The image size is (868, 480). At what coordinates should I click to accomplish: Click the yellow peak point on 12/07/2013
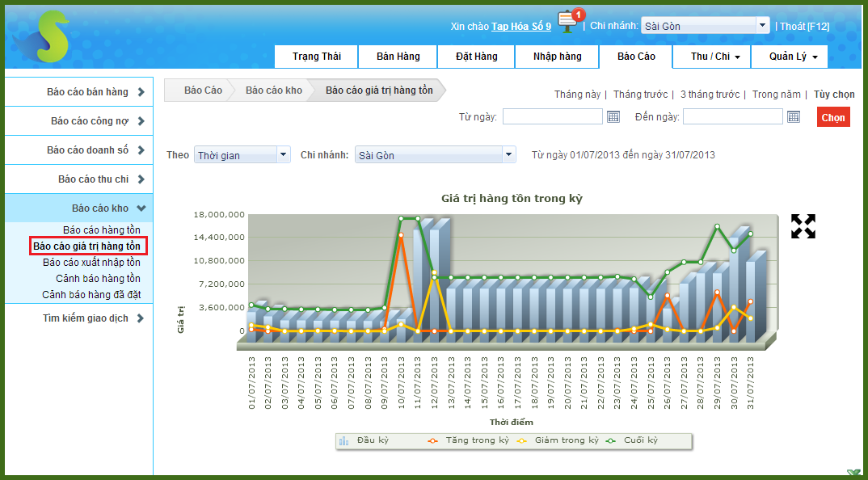tap(434, 272)
